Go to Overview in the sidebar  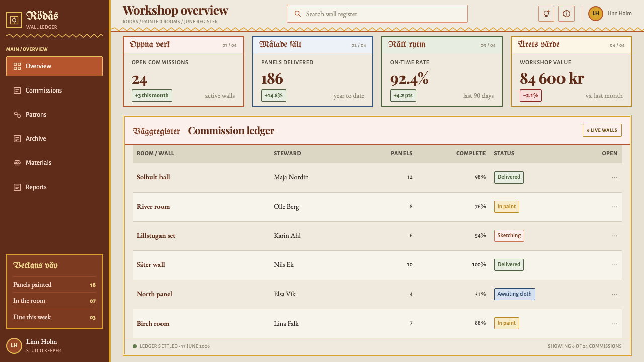tap(54, 66)
